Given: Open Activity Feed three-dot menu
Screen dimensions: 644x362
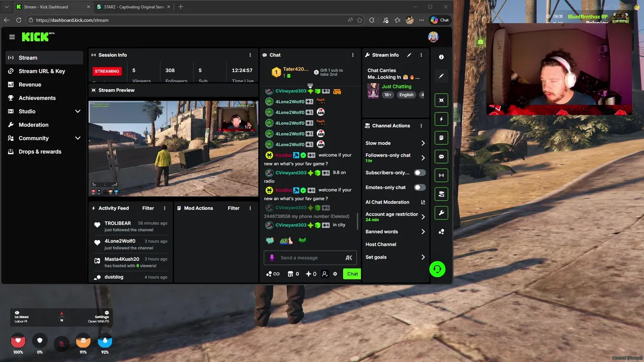Looking at the screenshot, I should [165, 208].
